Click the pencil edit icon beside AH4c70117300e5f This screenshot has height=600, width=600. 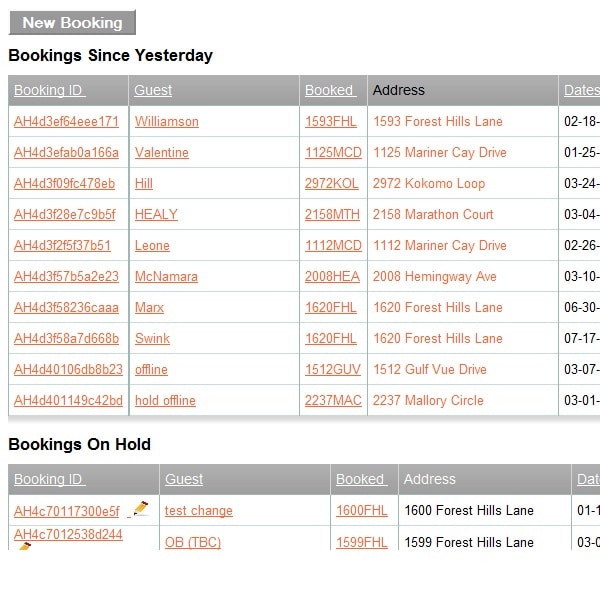coord(141,509)
